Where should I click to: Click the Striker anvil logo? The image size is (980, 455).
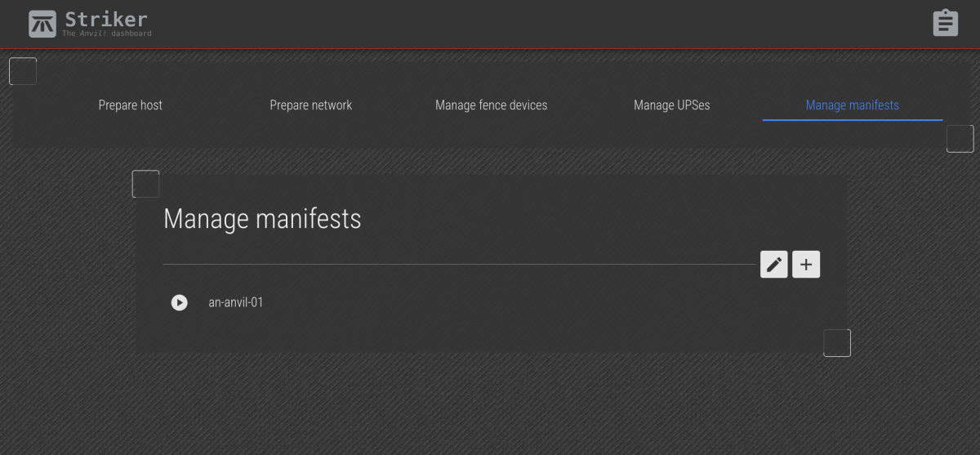point(42,24)
